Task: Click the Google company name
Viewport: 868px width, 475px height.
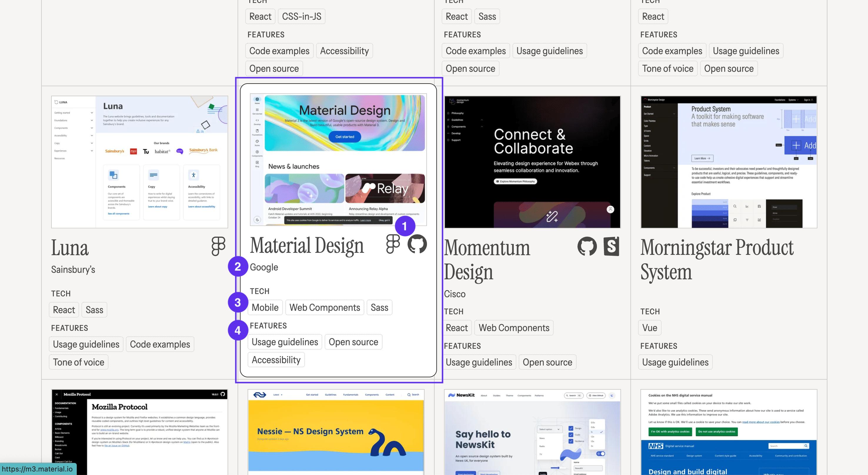Action: coord(264,267)
